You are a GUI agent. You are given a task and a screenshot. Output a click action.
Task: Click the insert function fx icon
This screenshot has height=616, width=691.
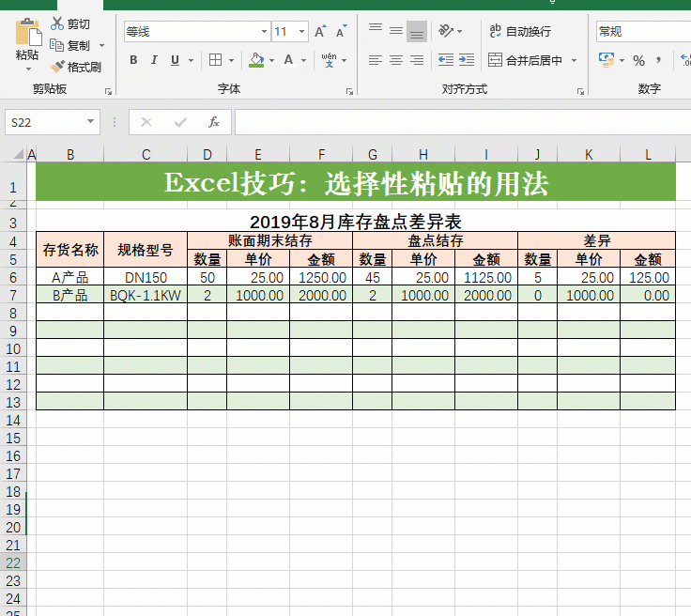pyautogui.click(x=214, y=122)
